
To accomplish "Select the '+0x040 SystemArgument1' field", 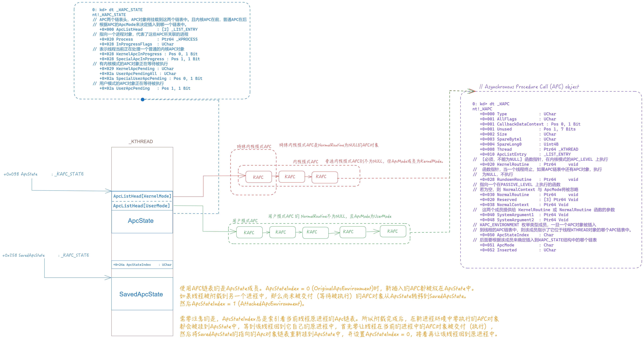I will 524,215.
